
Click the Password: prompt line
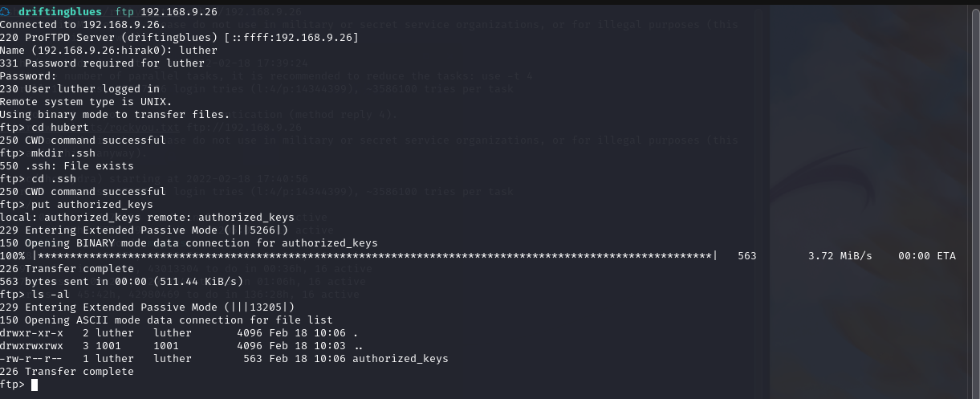tap(28, 75)
